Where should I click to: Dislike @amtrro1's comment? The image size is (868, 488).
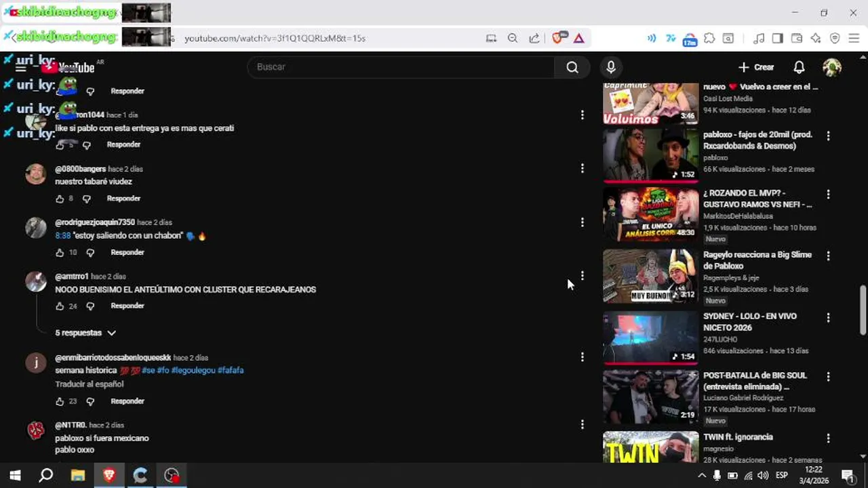click(x=90, y=306)
